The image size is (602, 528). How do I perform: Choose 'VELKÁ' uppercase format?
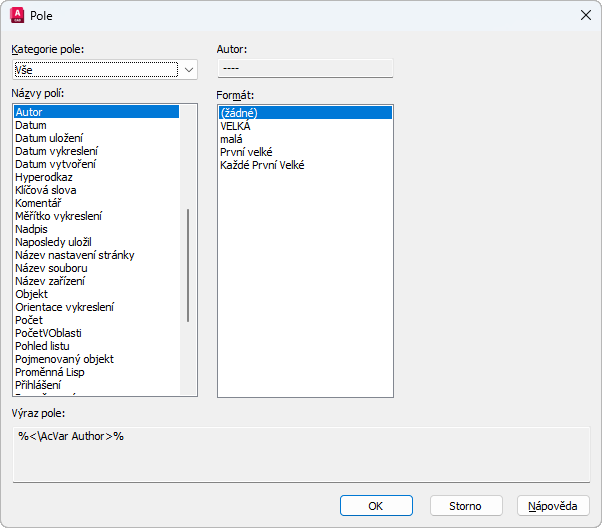[x=236, y=126]
